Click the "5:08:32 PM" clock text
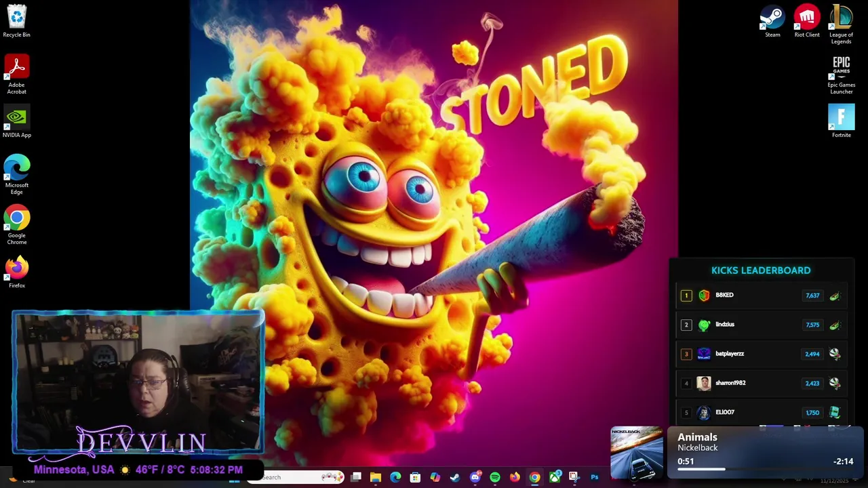Image resolution: width=868 pixels, height=488 pixels. pyautogui.click(x=216, y=470)
